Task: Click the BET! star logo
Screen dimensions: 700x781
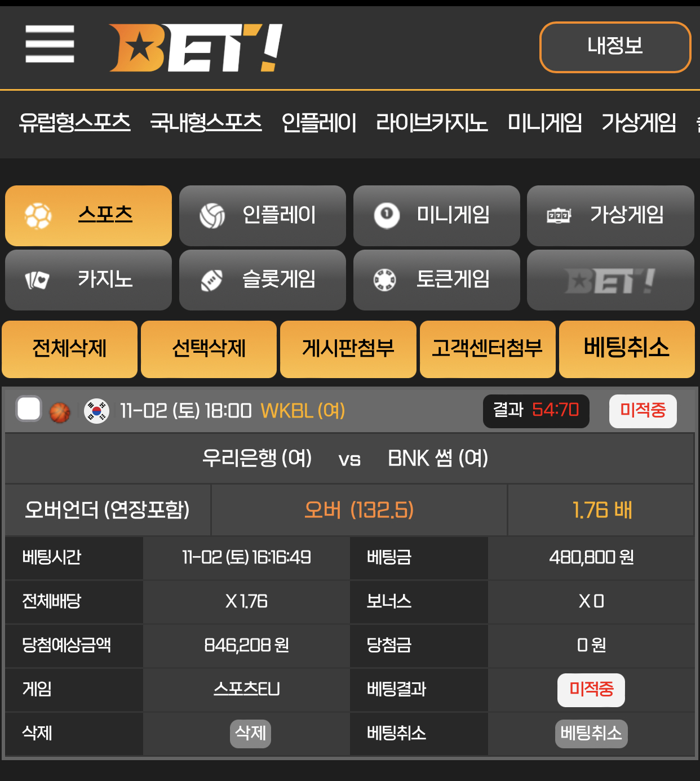Action: 196,48
